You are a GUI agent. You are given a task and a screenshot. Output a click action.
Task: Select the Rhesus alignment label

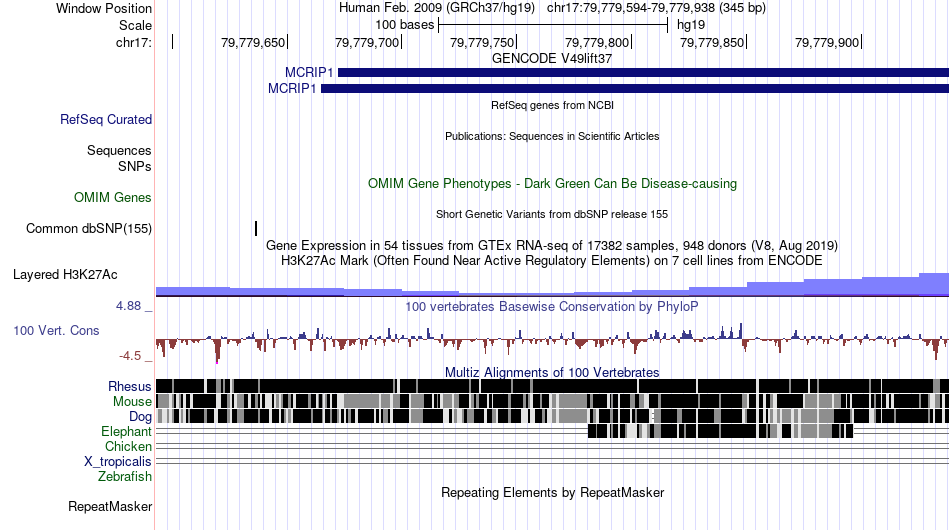[x=130, y=386]
